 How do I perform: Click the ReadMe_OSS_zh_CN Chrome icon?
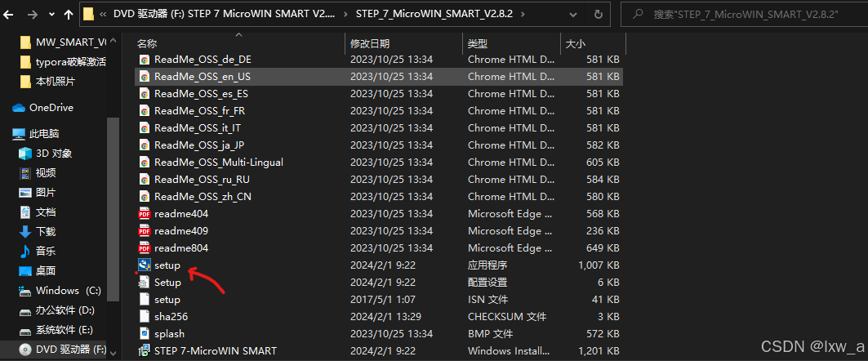[145, 197]
